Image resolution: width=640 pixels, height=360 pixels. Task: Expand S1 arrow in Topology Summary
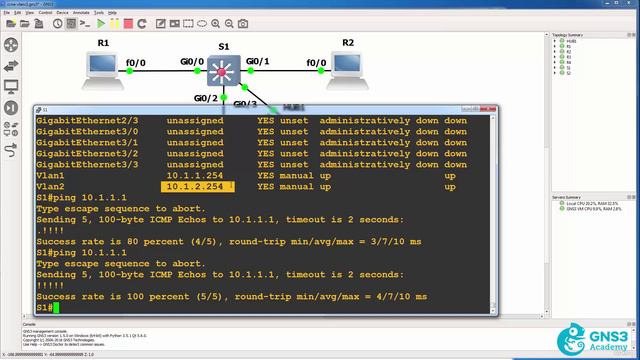[555, 68]
